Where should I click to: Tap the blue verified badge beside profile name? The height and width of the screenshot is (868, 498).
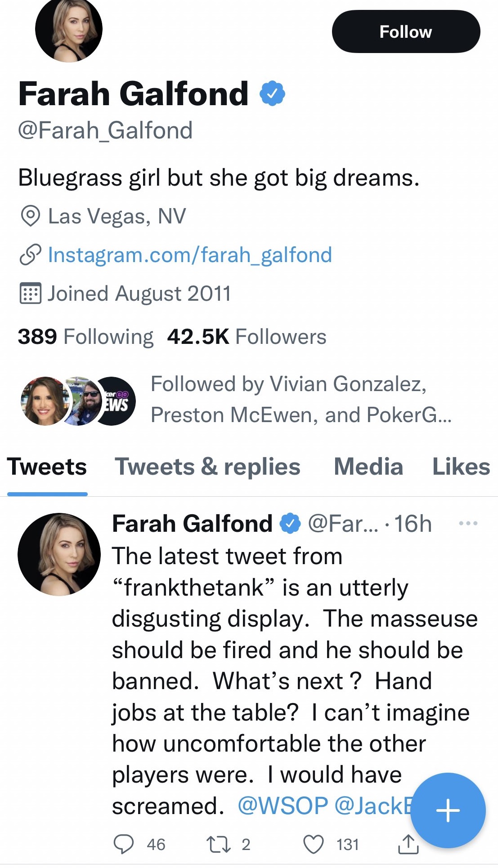click(272, 93)
